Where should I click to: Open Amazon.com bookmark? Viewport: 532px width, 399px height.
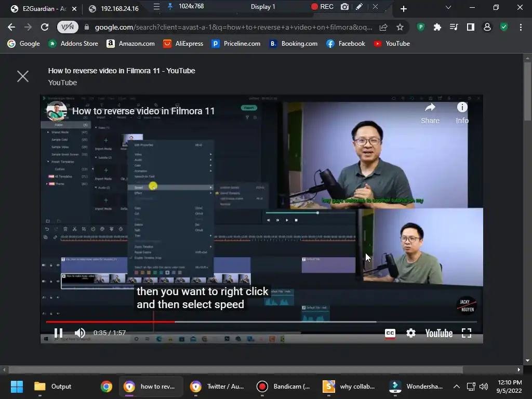(130, 44)
